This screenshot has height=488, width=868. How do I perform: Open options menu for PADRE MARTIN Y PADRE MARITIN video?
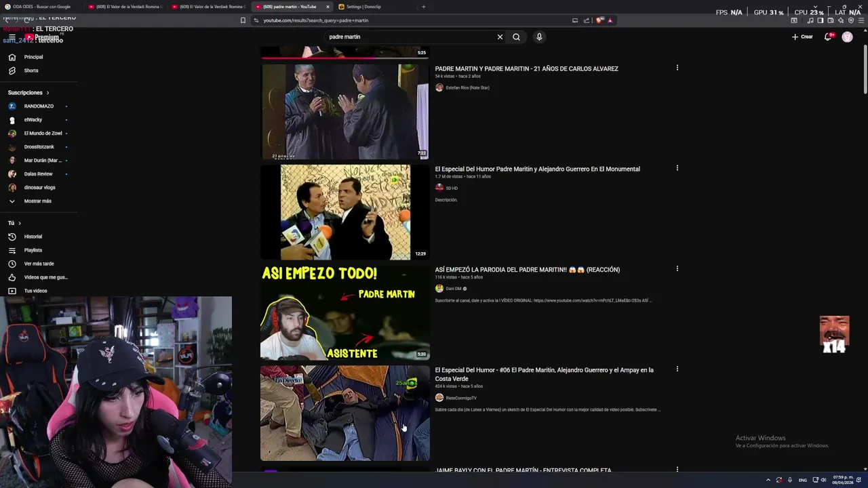(677, 68)
